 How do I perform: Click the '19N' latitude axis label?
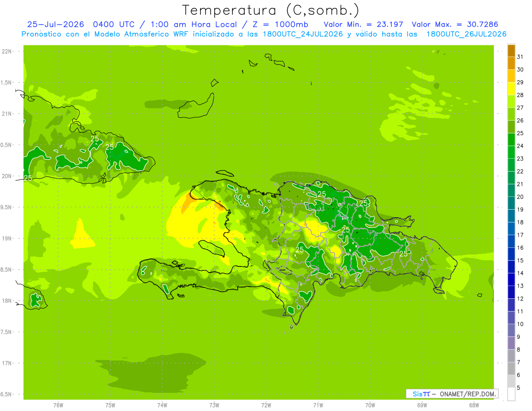(7, 239)
